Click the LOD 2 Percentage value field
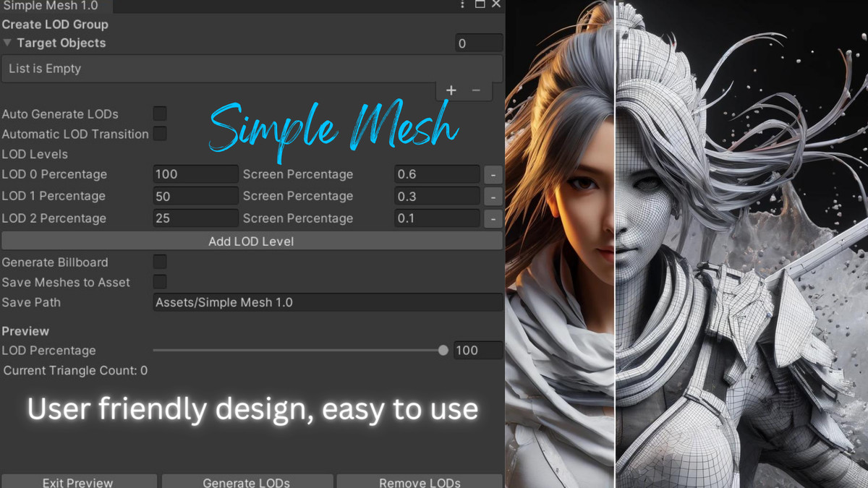This screenshot has height=488, width=868. click(195, 218)
